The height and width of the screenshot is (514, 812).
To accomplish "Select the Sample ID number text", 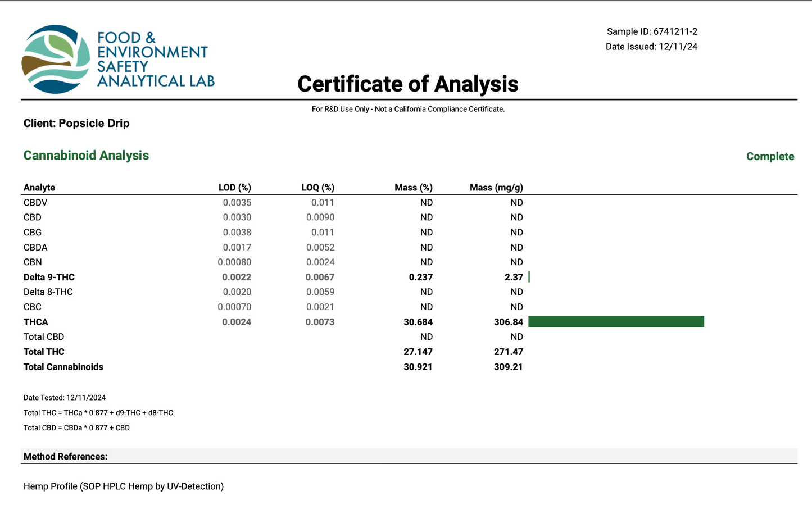I will [675, 31].
